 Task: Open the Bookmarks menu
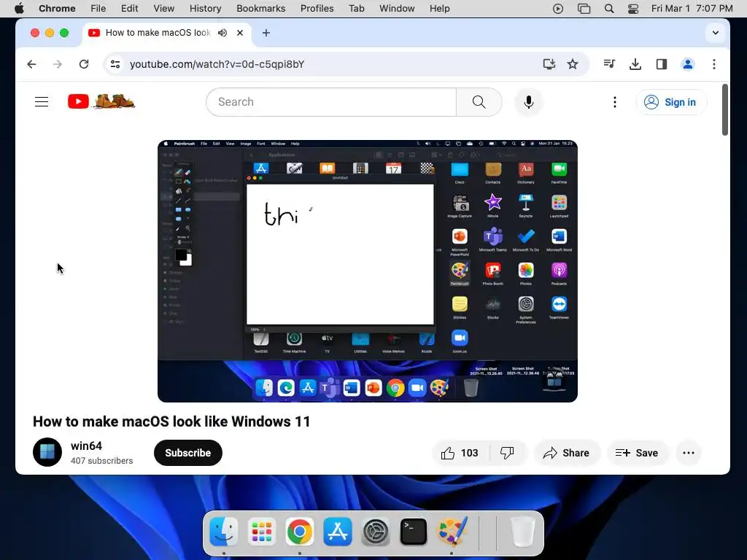[260, 9]
